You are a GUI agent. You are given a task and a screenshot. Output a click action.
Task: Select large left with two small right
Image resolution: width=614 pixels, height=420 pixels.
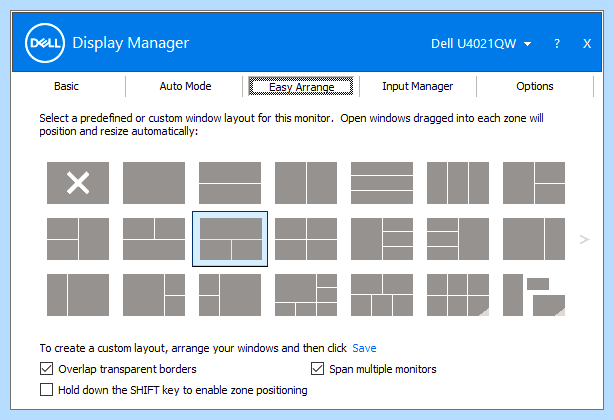[154, 295]
